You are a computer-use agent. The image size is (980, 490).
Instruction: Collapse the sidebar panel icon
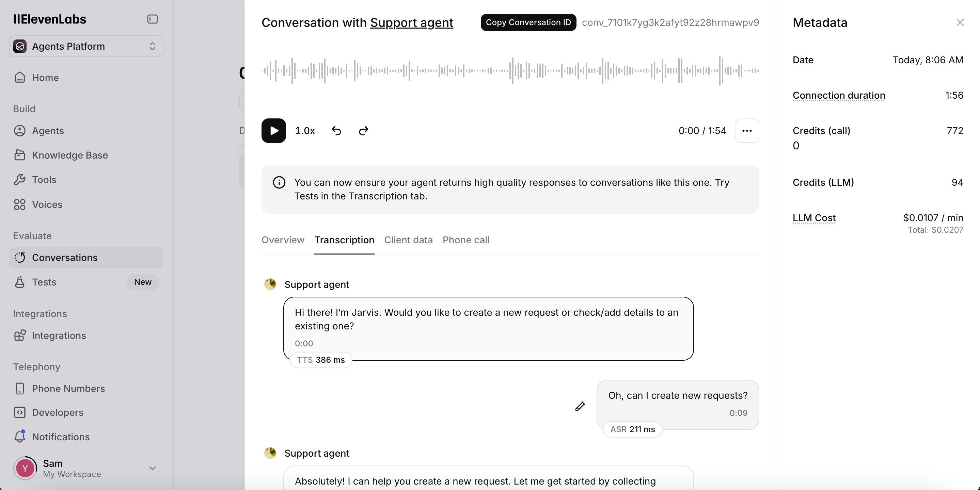(152, 19)
